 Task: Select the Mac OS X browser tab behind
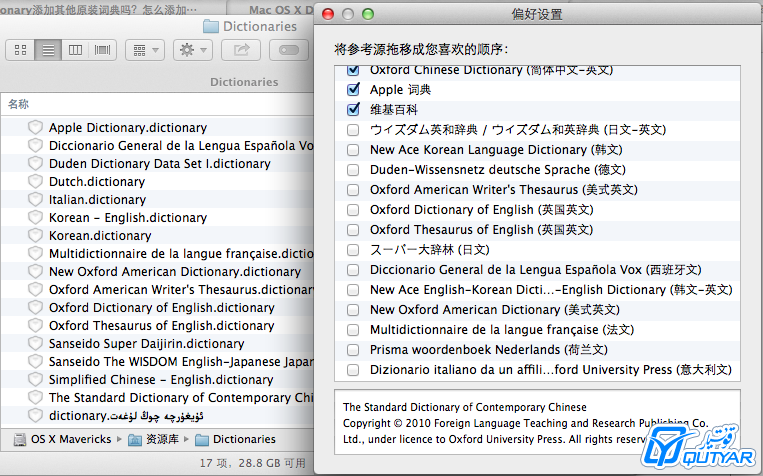pos(280,10)
